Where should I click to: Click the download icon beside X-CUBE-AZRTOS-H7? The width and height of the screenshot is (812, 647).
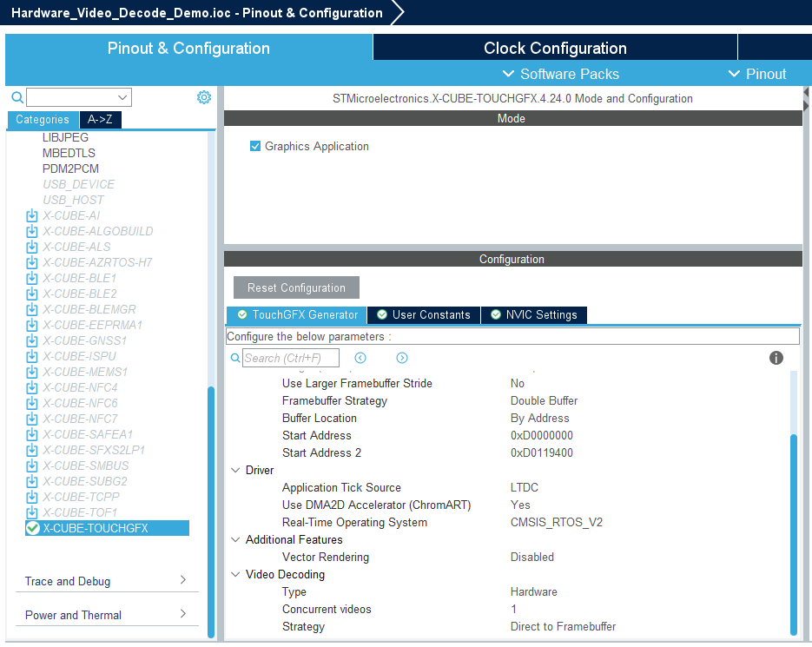click(32, 262)
